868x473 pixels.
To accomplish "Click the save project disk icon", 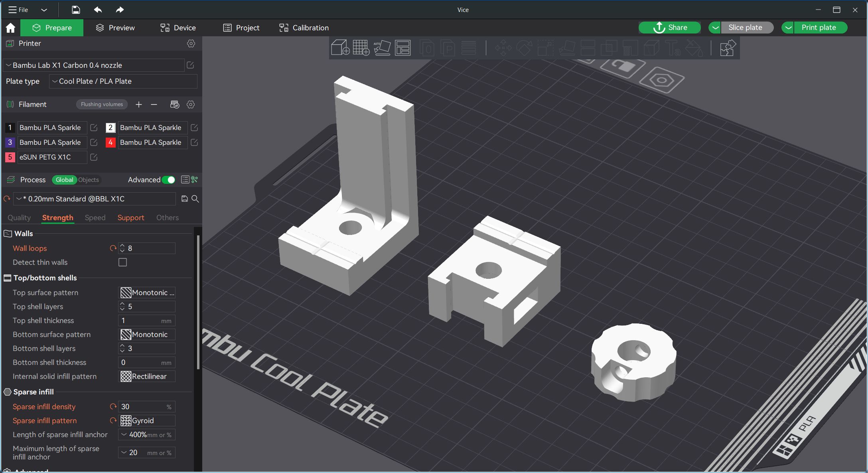I will click(76, 10).
